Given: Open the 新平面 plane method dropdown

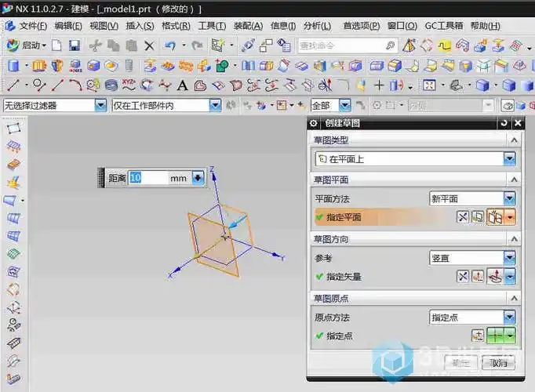Looking at the screenshot, I should pos(509,198).
